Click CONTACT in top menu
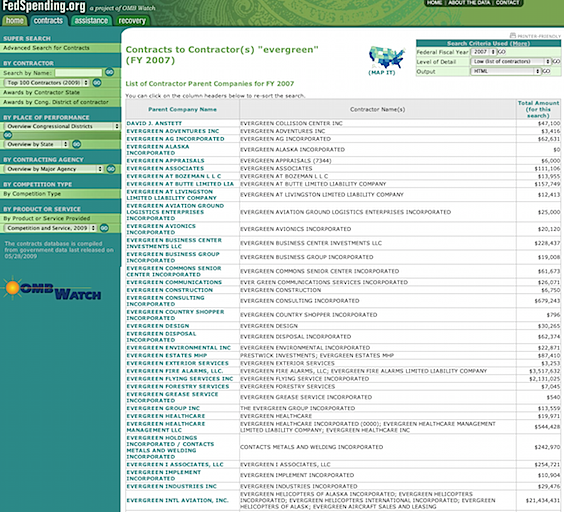This screenshot has height=512, width=564. click(508, 3)
